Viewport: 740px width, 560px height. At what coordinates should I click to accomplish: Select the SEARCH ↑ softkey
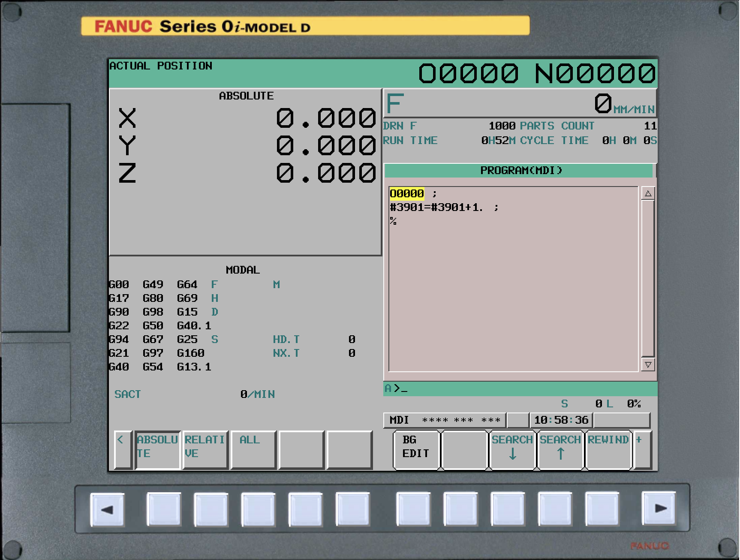[561, 449]
